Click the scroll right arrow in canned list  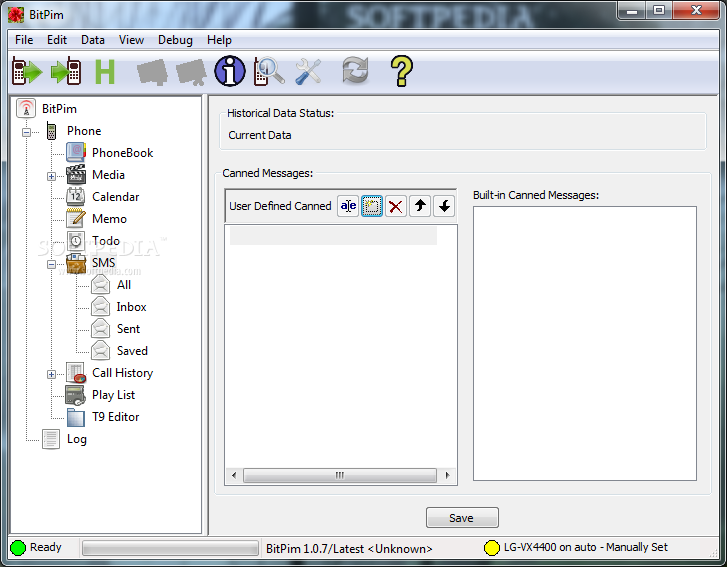tap(447, 475)
